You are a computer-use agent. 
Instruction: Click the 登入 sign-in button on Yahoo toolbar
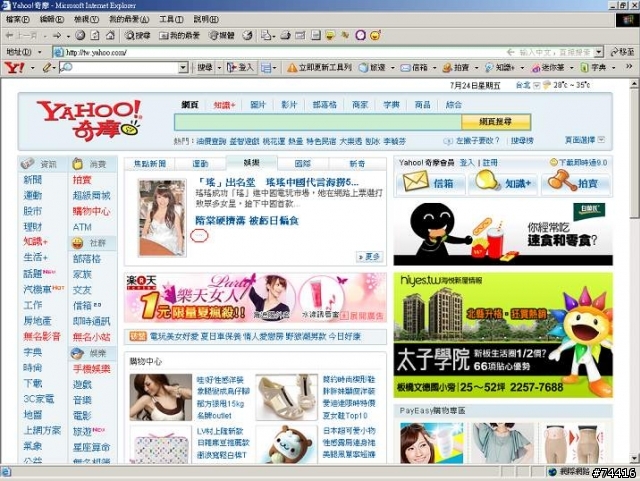241,67
